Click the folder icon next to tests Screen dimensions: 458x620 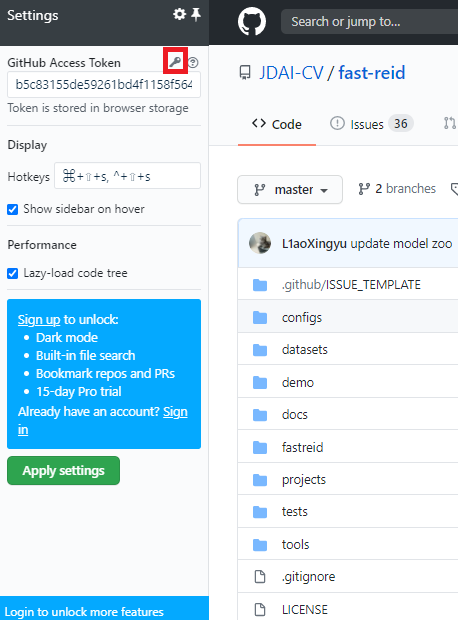click(260, 512)
